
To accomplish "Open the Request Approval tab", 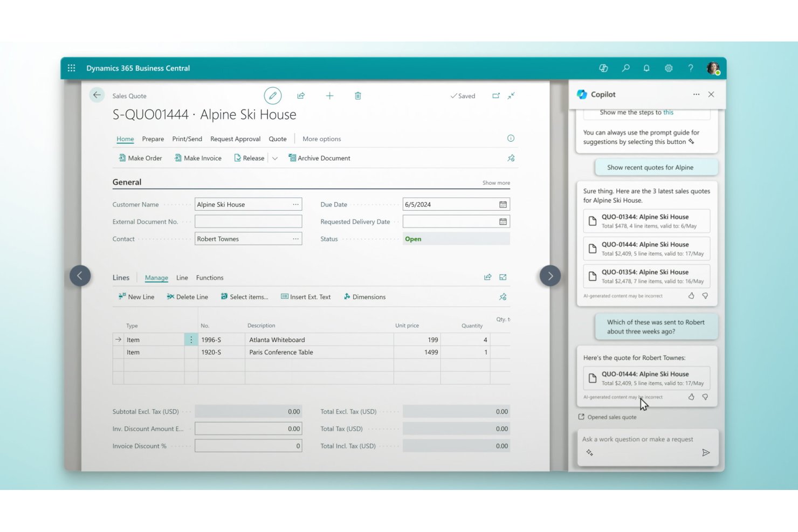I will pos(236,139).
